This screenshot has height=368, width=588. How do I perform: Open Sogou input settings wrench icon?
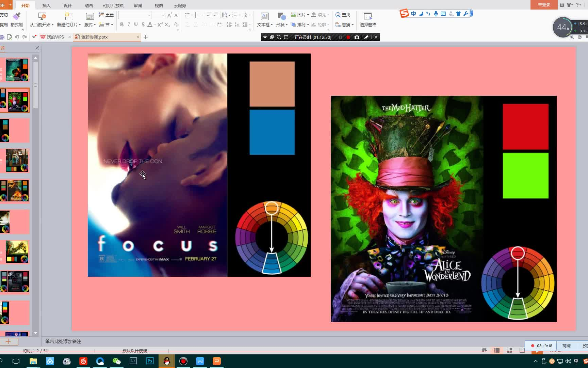[466, 14]
